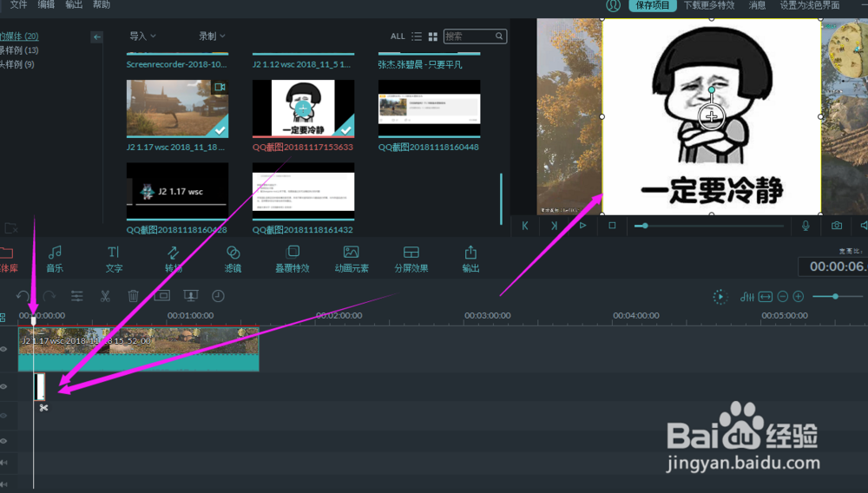The height and width of the screenshot is (493, 868).
Task: Click the preview volume speaker icon
Action: pos(864,225)
